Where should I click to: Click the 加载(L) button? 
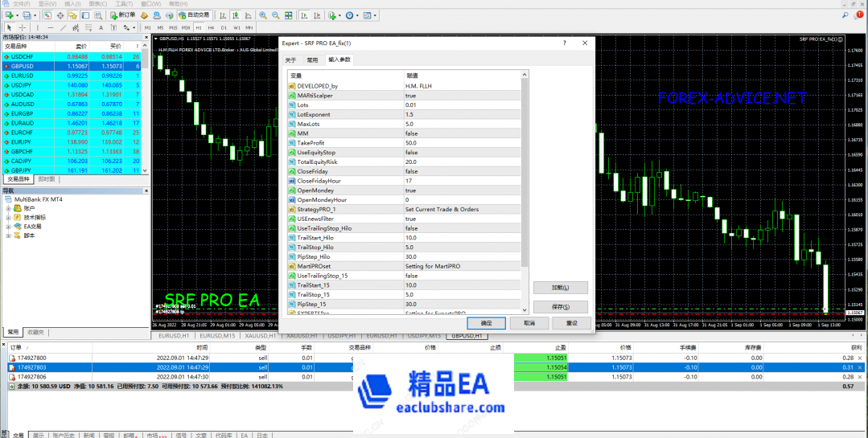tap(560, 289)
